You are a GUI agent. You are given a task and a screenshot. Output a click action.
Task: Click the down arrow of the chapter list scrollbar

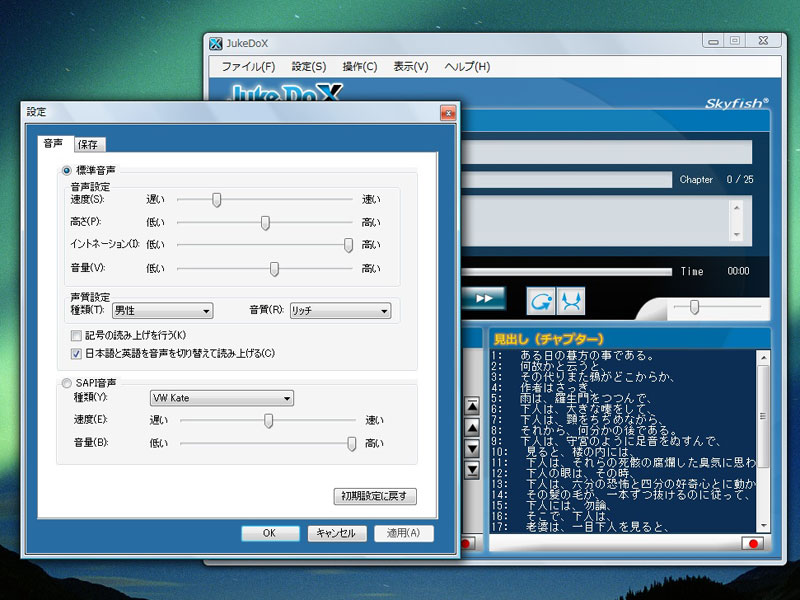[x=763, y=526]
